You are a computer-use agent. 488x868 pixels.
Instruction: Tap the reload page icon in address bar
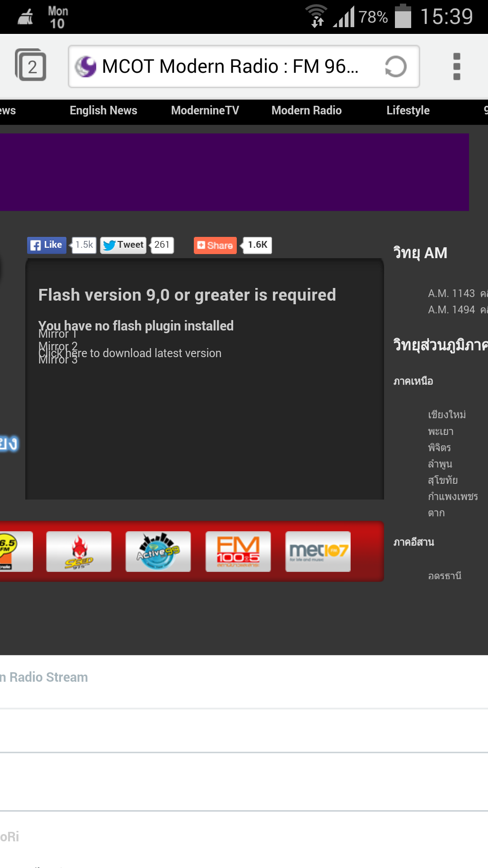pos(395,66)
